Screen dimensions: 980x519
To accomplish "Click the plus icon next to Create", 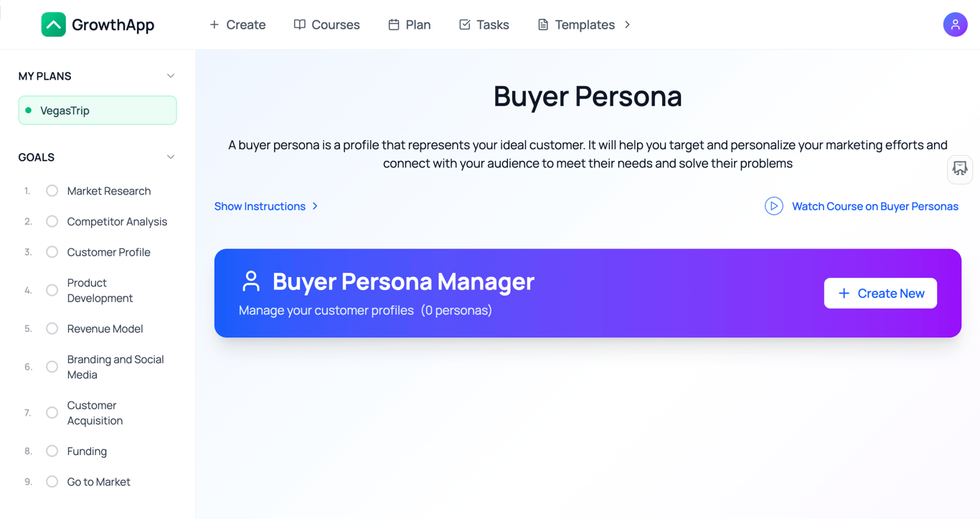I will [214, 24].
